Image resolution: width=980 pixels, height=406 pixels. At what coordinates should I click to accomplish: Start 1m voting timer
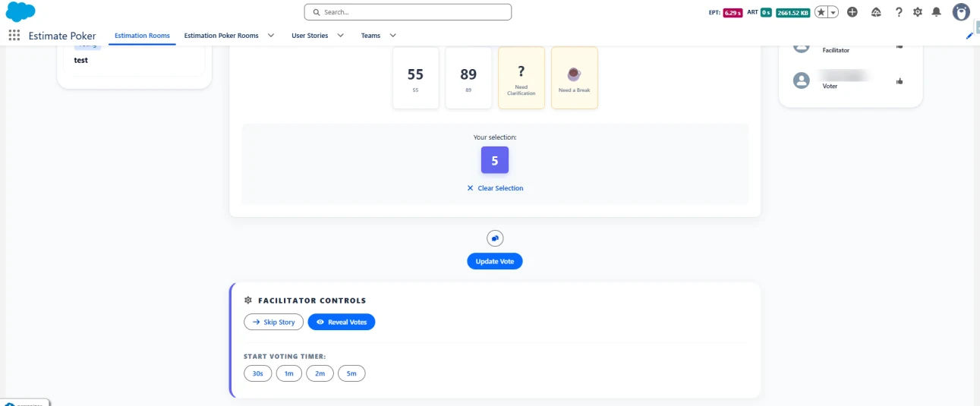[289, 373]
